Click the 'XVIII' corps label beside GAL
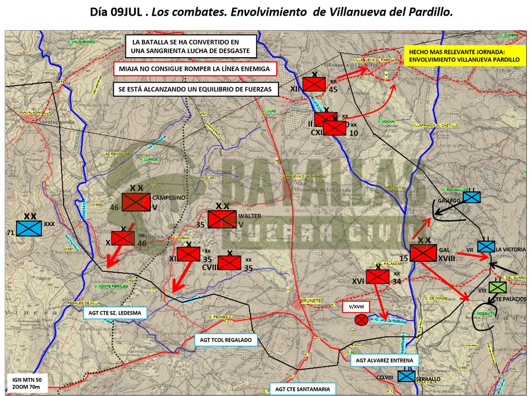Viewport: 532px width, 396px height. [x=446, y=259]
